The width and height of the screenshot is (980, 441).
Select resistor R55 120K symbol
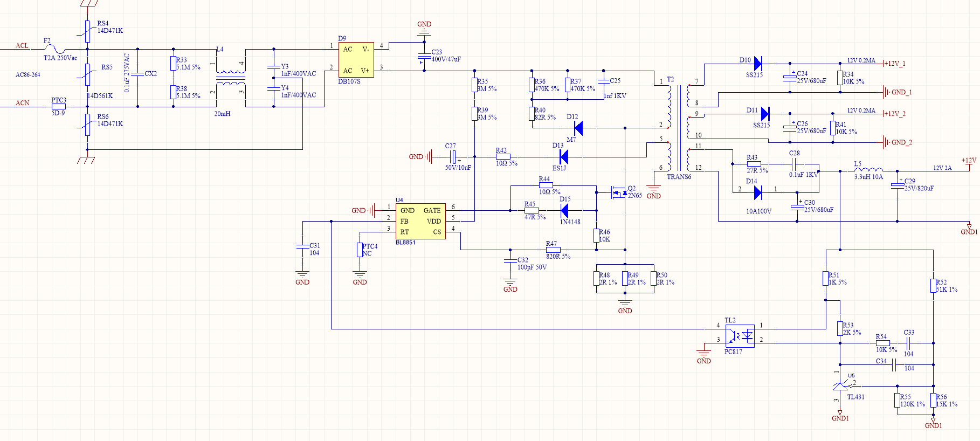click(x=898, y=401)
